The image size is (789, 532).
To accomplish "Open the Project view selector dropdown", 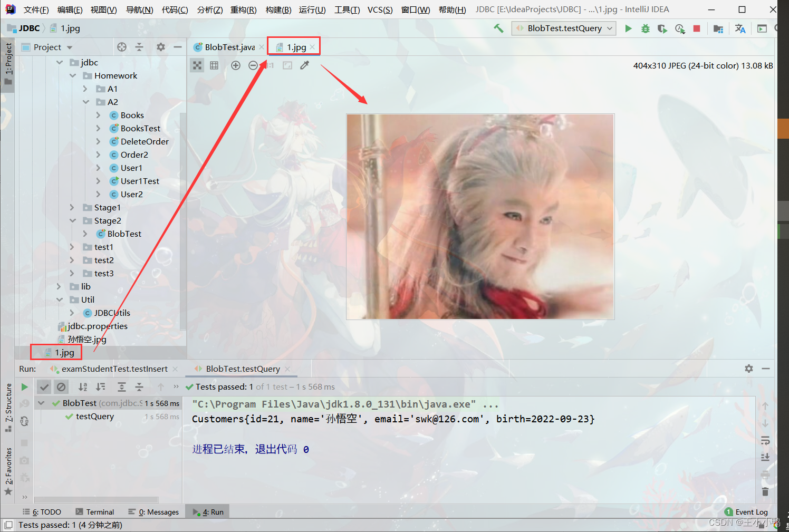I will [53, 47].
